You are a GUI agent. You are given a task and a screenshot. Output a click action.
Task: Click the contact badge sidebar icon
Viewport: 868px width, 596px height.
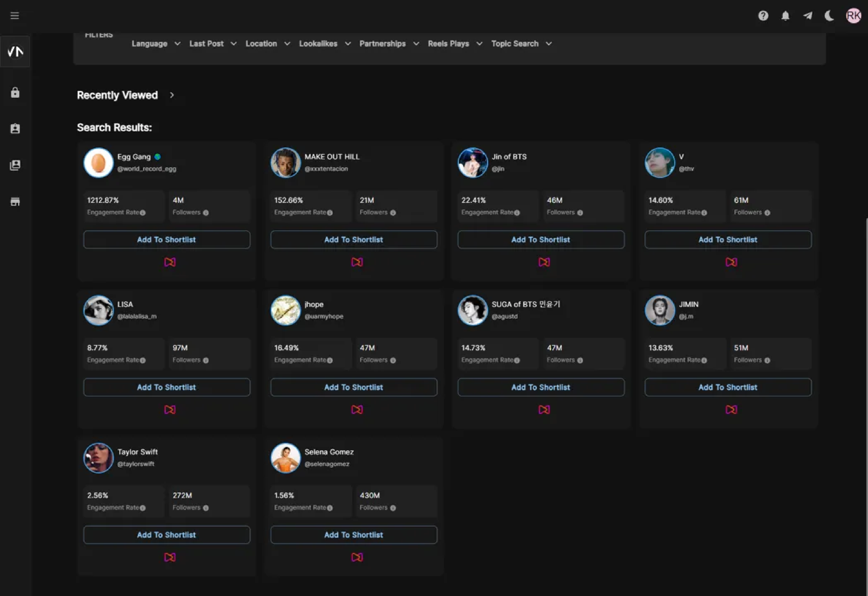15,129
